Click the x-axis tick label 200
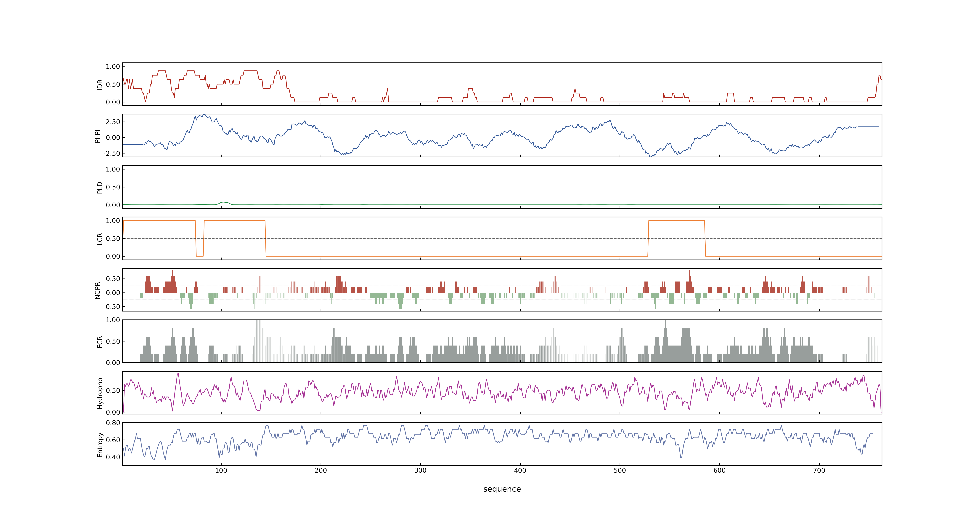 pyautogui.click(x=321, y=470)
